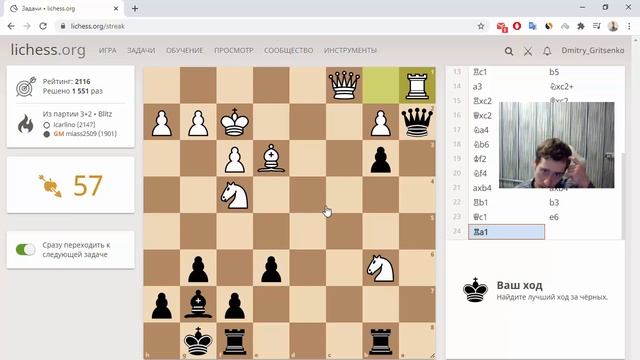The width and height of the screenshot is (640, 360).
Task: Open notifications bell icon
Action: point(547,51)
